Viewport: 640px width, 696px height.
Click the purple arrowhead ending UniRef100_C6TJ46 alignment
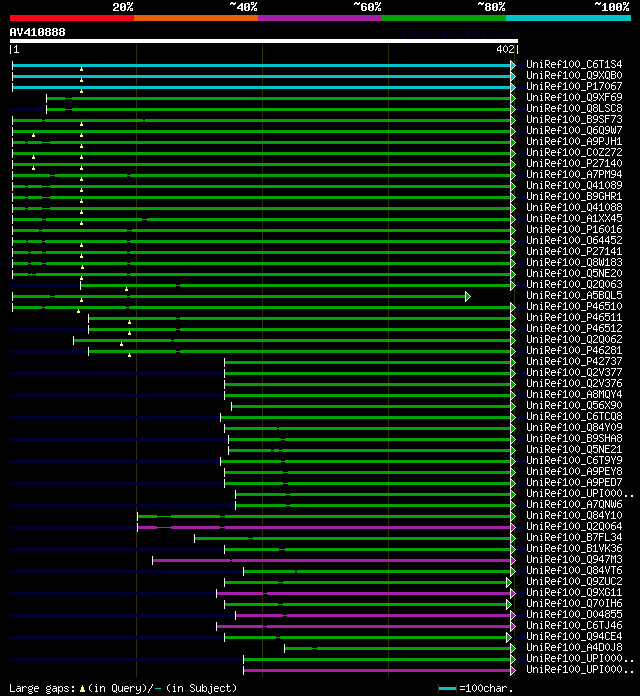pos(513,626)
